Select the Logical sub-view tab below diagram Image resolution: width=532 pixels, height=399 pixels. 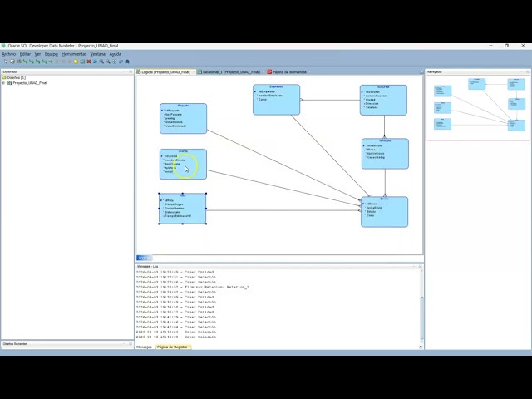(x=144, y=258)
